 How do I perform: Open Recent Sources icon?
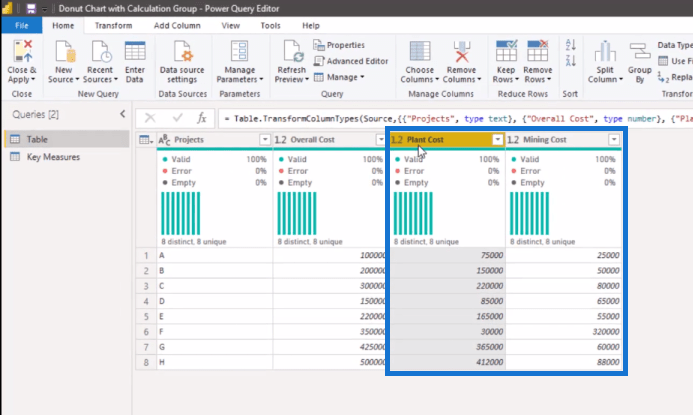click(101, 51)
